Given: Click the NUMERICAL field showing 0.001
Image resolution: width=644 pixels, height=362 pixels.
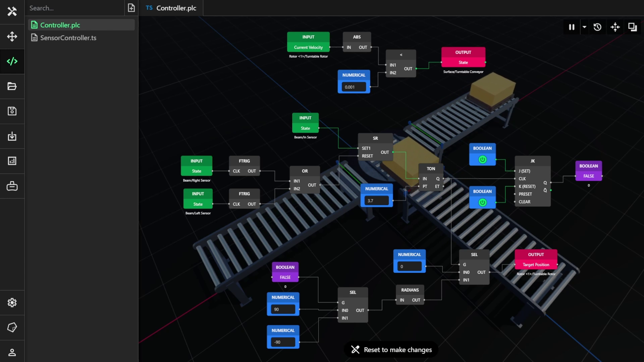Looking at the screenshot, I should tap(354, 87).
